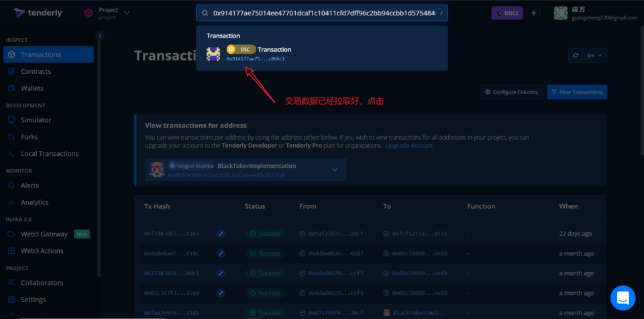
Task: Click the Alerts bell icon
Action: point(12,185)
